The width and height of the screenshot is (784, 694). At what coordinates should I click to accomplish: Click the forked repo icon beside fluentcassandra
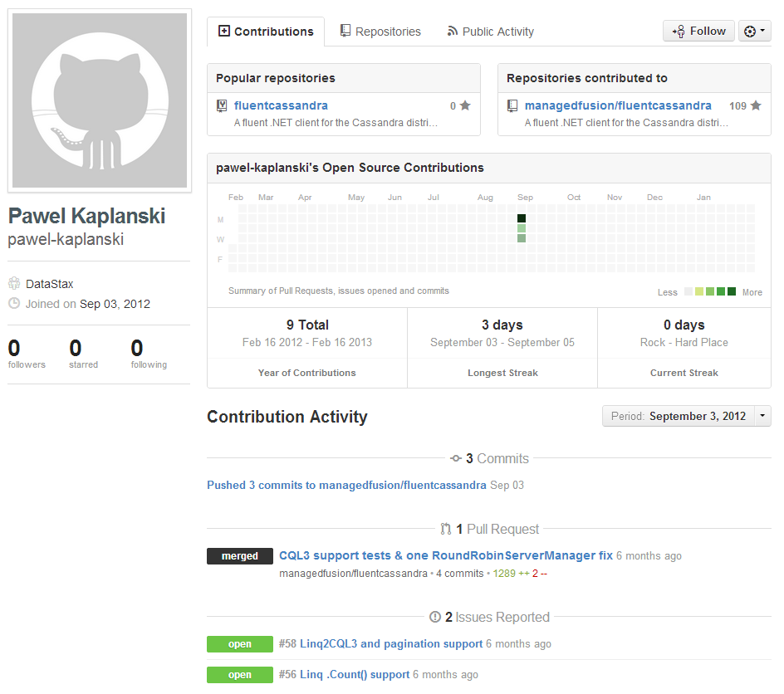click(222, 105)
